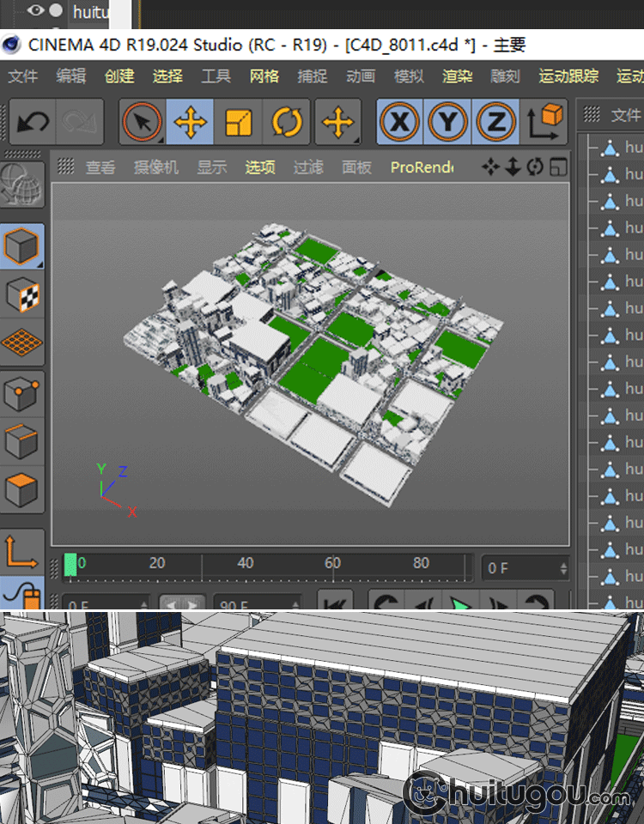
Task: Toggle Z-axis lock
Action: pyautogui.click(x=495, y=122)
